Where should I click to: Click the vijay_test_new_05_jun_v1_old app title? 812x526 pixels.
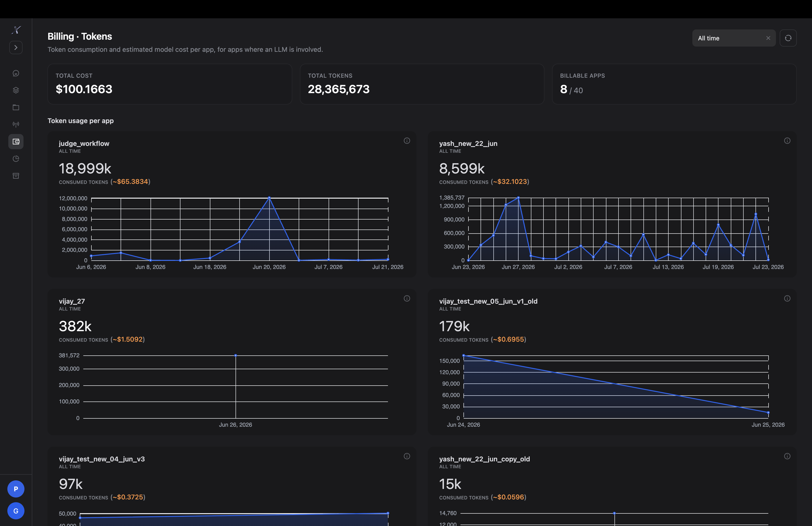pyautogui.click(x=488, y=301)
